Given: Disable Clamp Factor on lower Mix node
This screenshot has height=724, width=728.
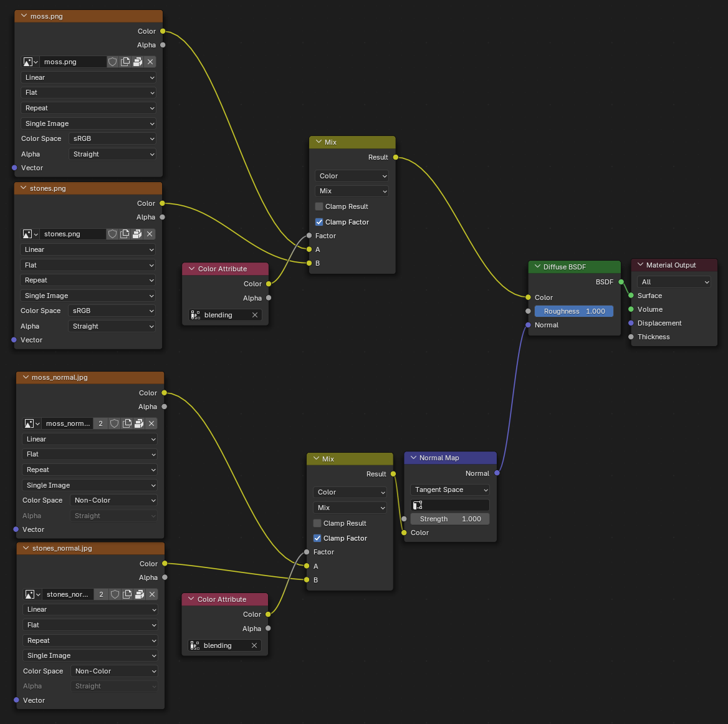Looking at the screenshot, I should pyautogui.click(x=317, y=538).
